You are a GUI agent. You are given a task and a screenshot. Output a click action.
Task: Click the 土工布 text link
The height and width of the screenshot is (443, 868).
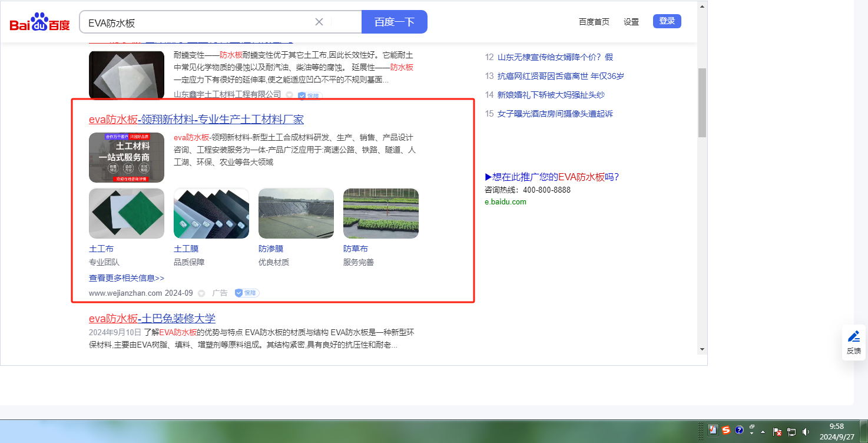[101, 249]
